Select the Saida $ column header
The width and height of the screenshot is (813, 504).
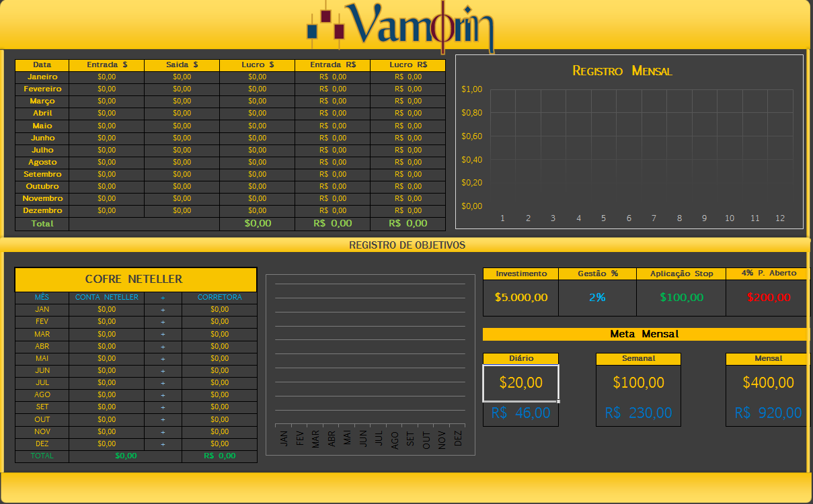point(182,65)
